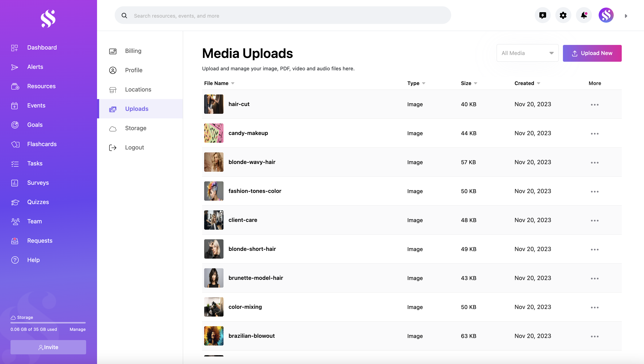The height and width of the screenshot is (364, 644).
Task: Click the Alerts paper plane icon
Action: pos(14,67)
